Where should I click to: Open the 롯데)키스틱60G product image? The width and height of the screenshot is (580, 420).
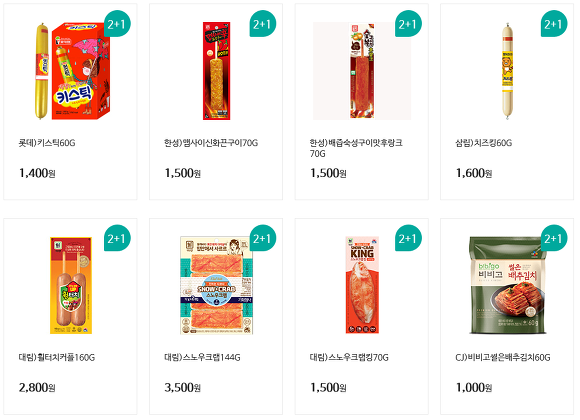pyautogui.click(x=70, y=71)
